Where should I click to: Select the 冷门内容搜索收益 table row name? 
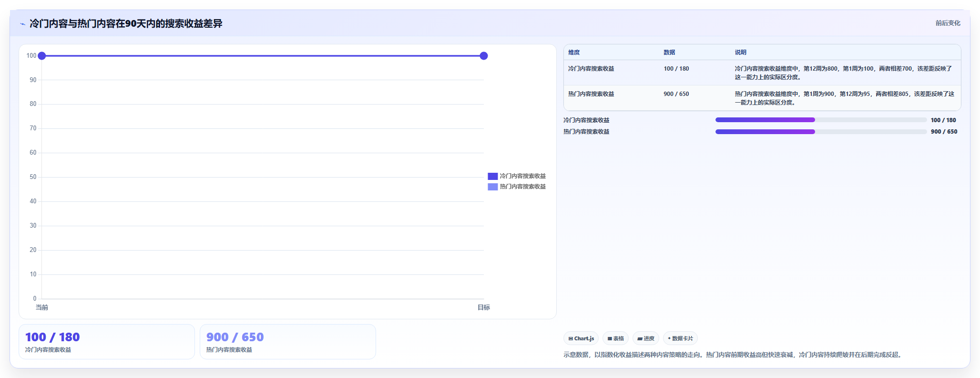pos(591,69)
